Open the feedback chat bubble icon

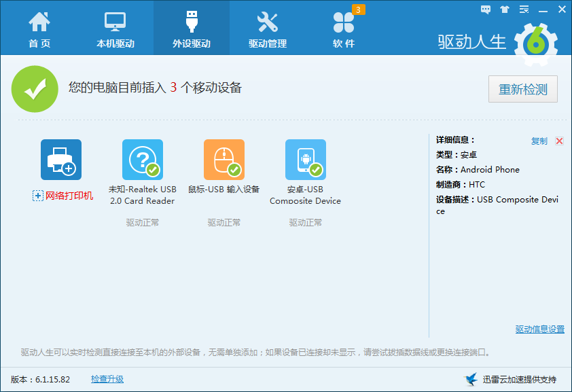point(486,10)
